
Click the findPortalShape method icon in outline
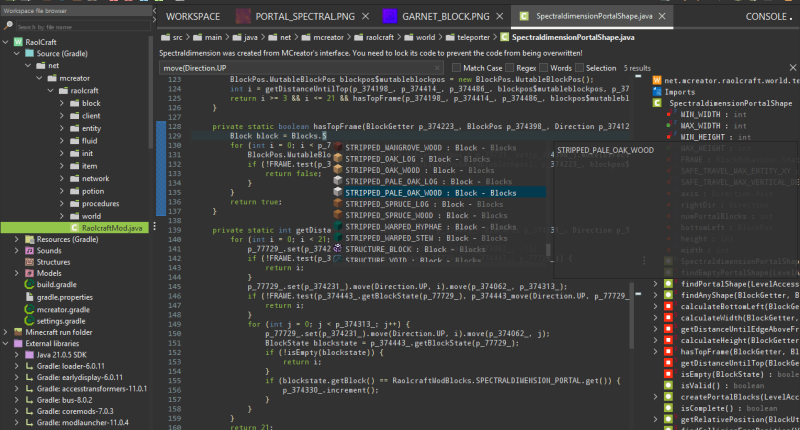tap(668, 284)
